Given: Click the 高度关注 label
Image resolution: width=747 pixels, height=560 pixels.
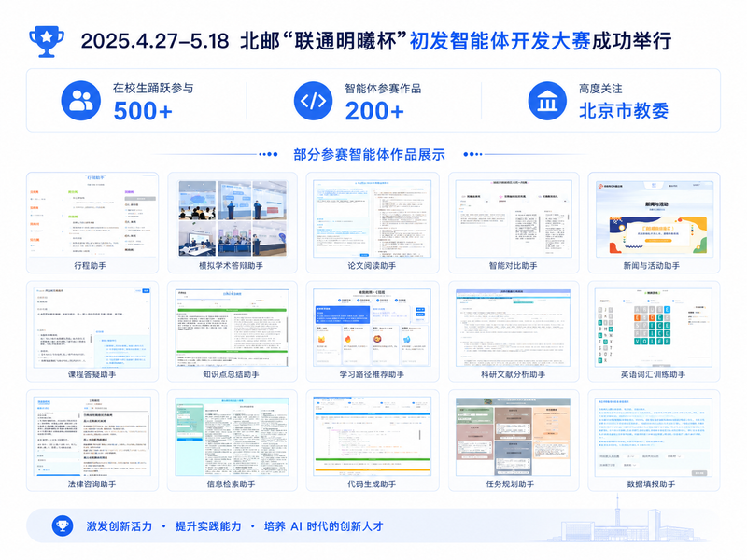Looking at the screenshot, I should pos(600,89).
